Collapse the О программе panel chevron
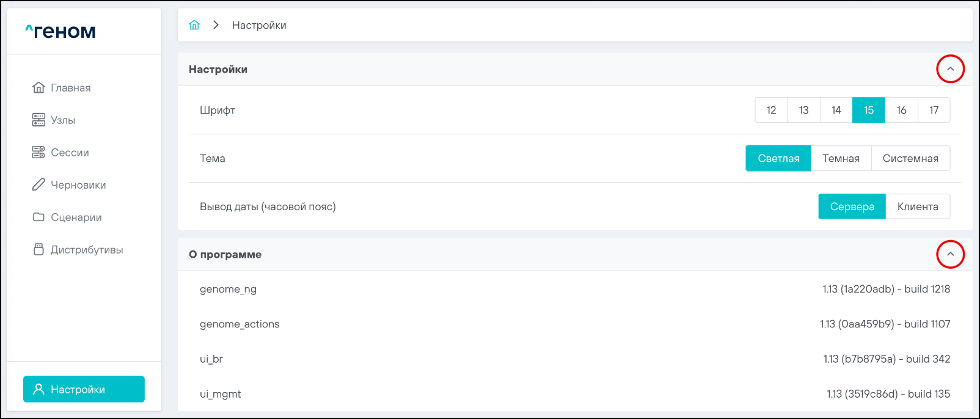This screenshot has width=980, height=419. click(x=950, y=254)
